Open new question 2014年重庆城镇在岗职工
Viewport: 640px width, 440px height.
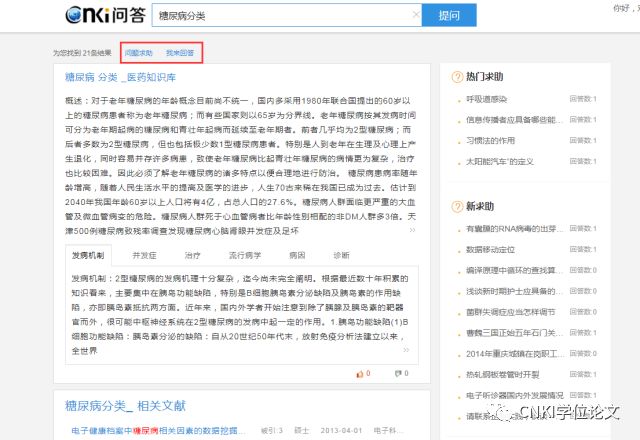click(x=515, y=353)
